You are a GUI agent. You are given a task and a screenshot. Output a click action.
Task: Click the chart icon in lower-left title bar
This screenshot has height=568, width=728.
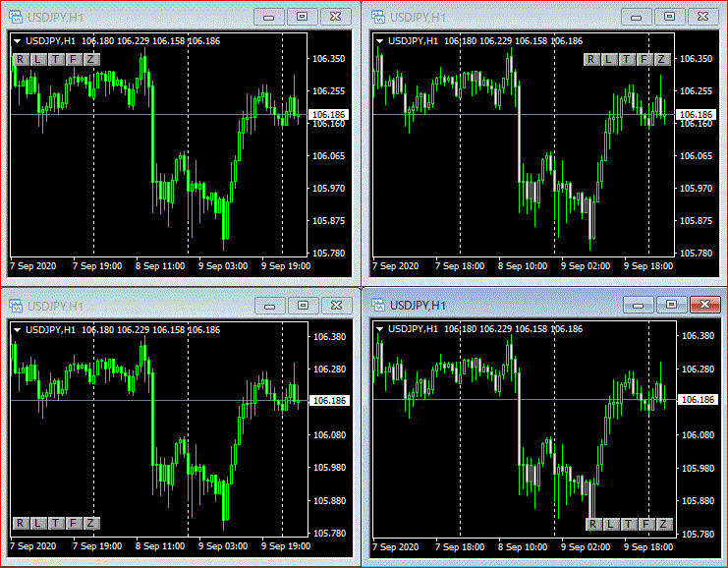tap(16, 306)
